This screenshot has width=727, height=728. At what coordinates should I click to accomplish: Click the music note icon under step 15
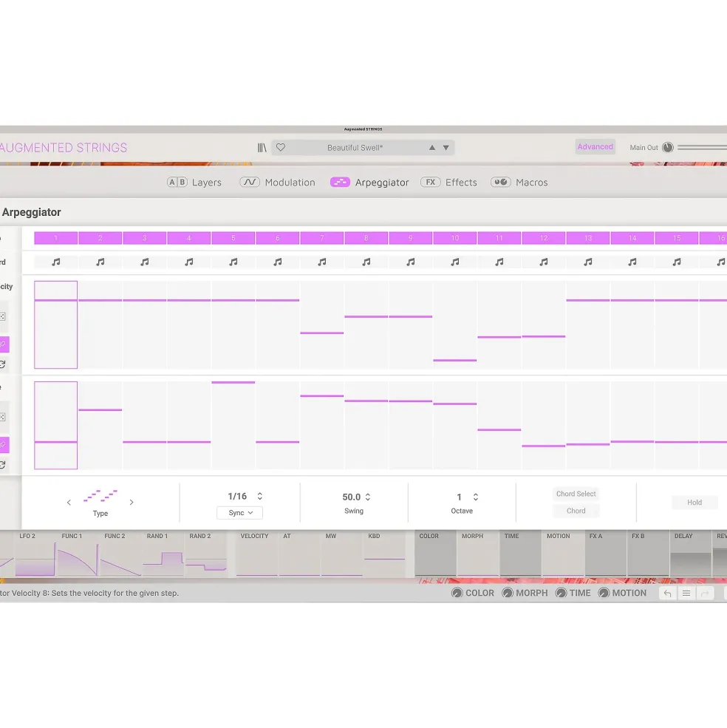pyautogui.click(x=677, y=262)
